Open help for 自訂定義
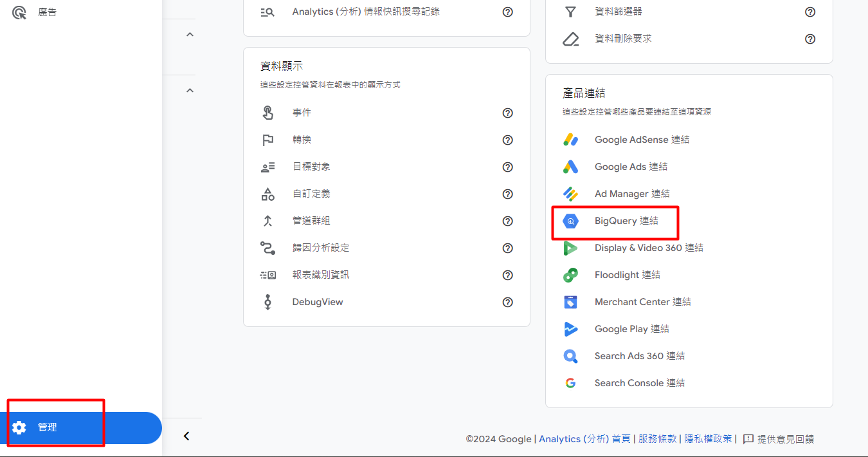Screen dimensions: 868x457 click(508, 194)
